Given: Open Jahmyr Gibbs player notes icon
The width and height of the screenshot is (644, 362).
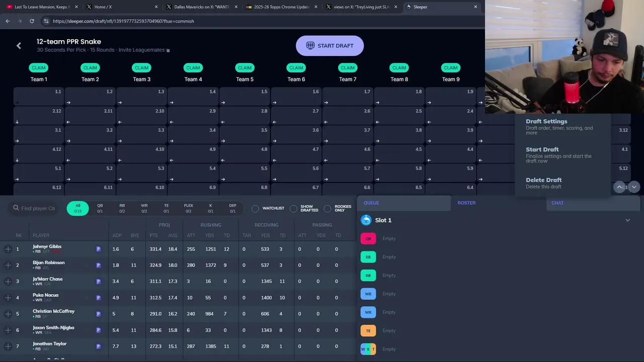Looking at the screenshot, I should click(99, 249).
